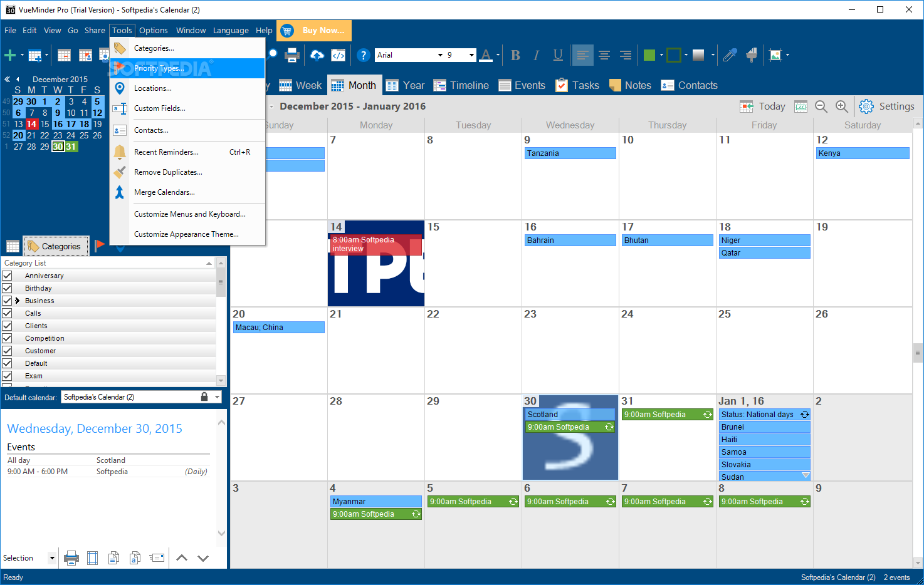
Task: Uncheck the Competition category checkbox
Action: (x=8, y=338)
